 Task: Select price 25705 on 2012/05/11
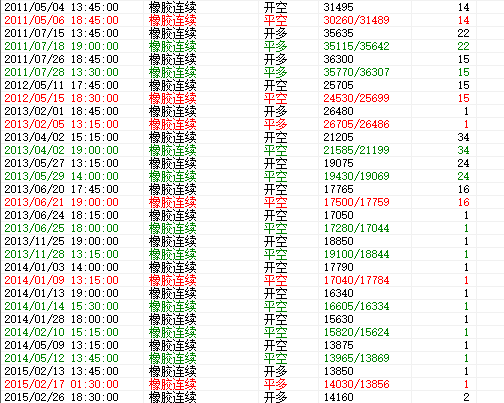click(338, 85)
